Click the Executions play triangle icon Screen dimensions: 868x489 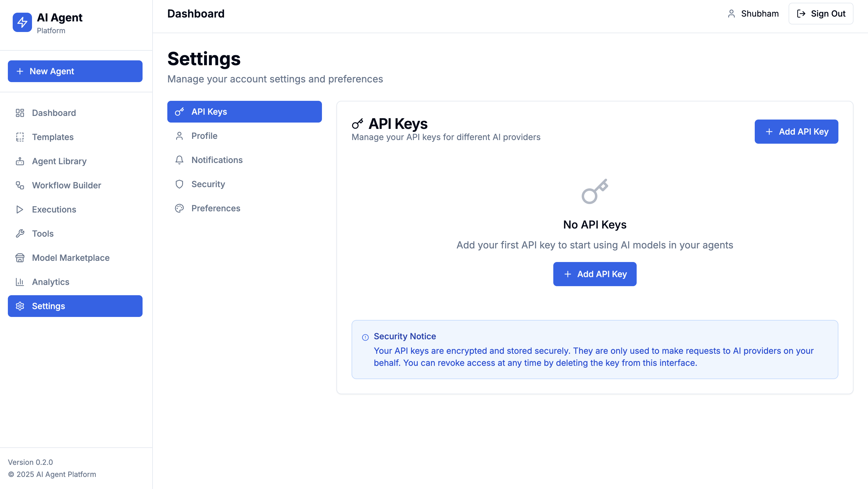[x=20, y=209]
